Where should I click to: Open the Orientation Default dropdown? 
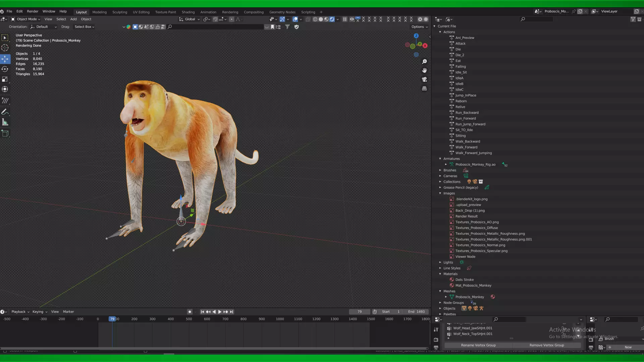(x=44, y=27)
